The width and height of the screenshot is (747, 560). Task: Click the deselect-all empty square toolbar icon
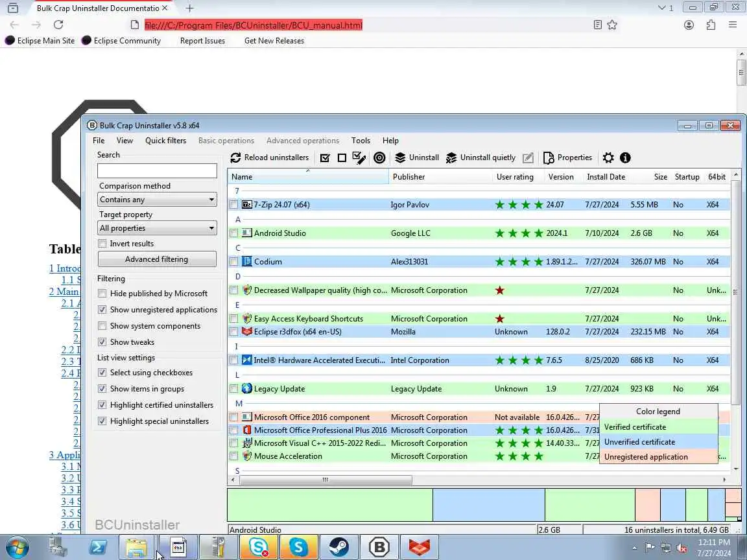coord(342,157)
